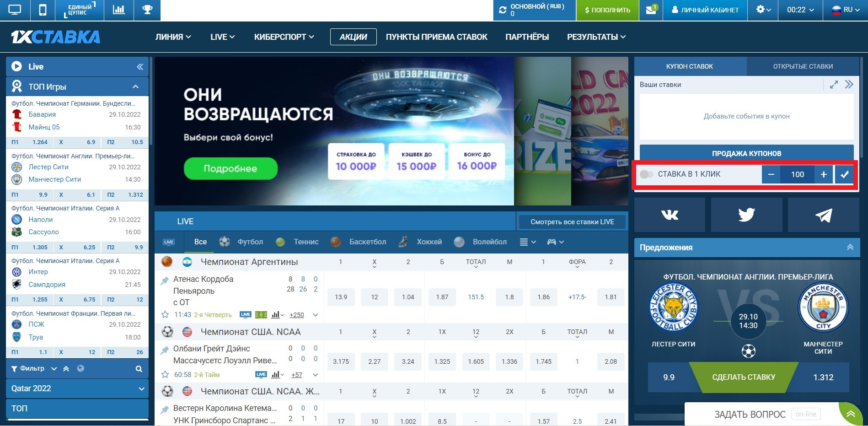The width and height of the screenshot is (868, 426).
Task: Open the Twitter social link
Action: [746, 215]
